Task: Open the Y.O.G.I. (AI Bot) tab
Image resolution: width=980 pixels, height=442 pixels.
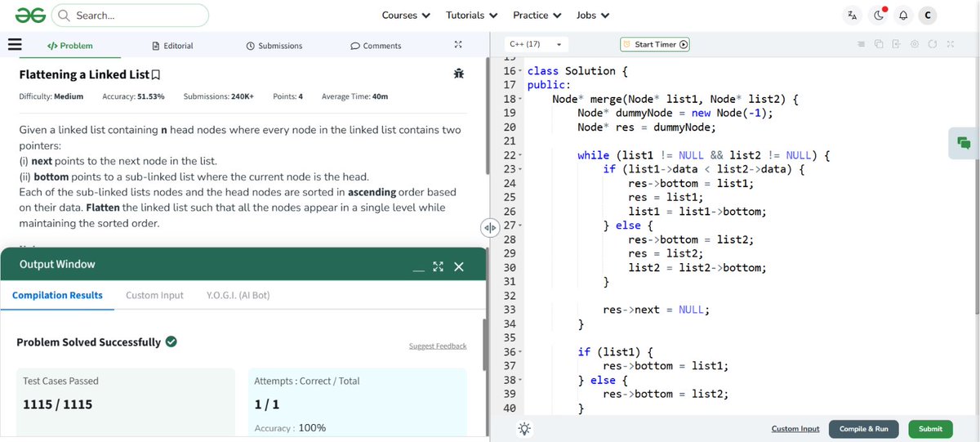Action: pos(238,295)
